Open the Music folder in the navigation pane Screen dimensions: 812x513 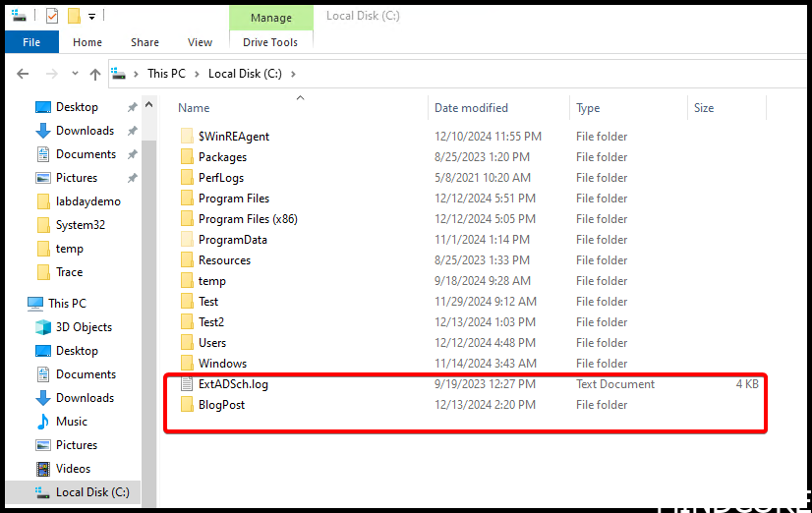coord(71,422)
